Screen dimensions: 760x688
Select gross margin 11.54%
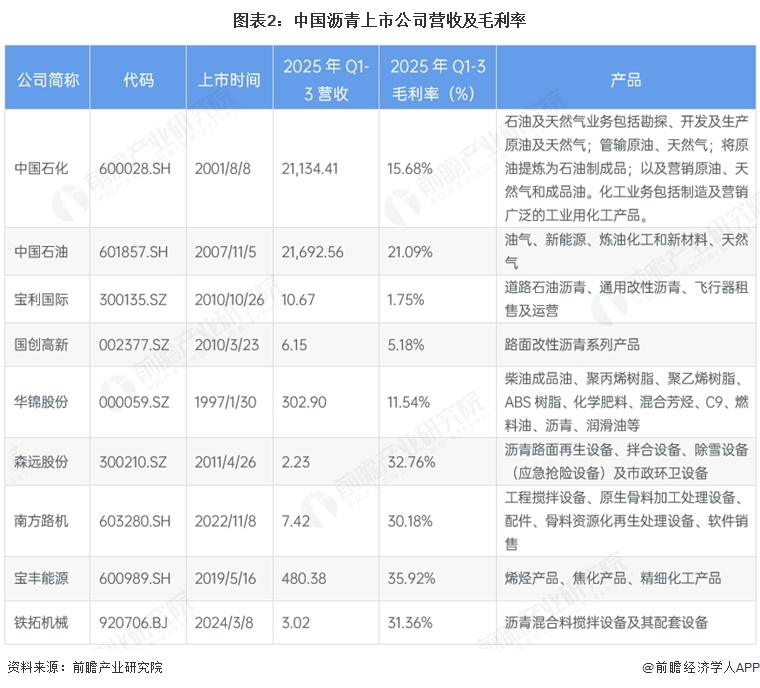click(409, 401)
